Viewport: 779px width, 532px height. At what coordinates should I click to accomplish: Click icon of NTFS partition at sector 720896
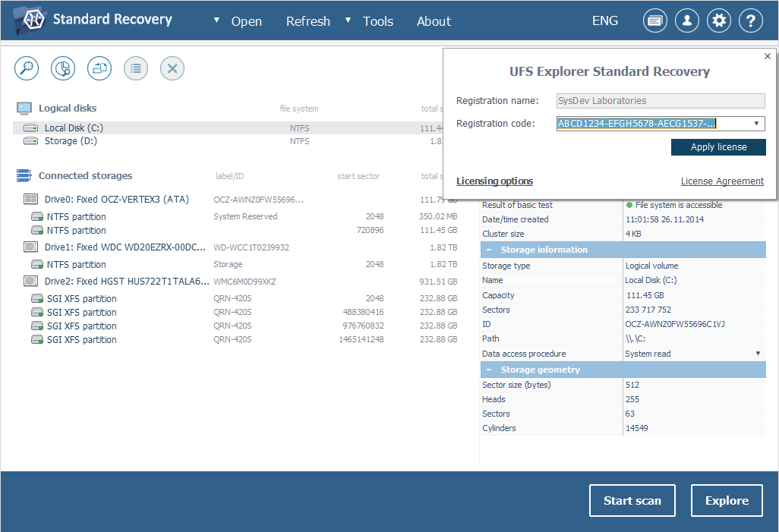pos(37,231)
